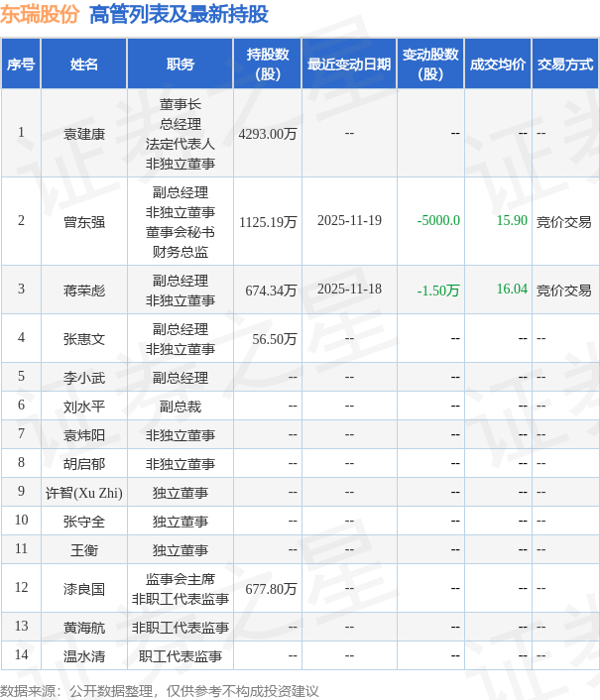Click 非职工代表监事 in 黄海航's row

point(180,628)
